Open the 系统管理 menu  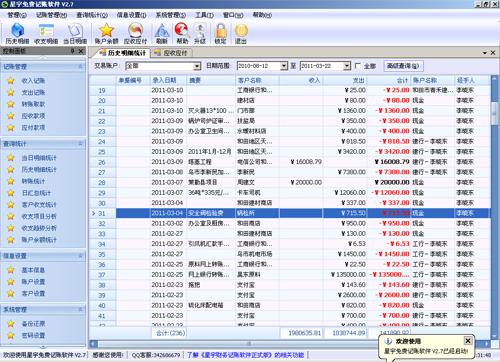pyautogui.click(x=171, y=15)
